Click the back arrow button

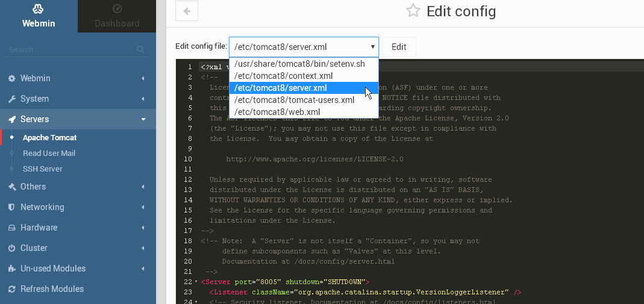coord(187,11)
